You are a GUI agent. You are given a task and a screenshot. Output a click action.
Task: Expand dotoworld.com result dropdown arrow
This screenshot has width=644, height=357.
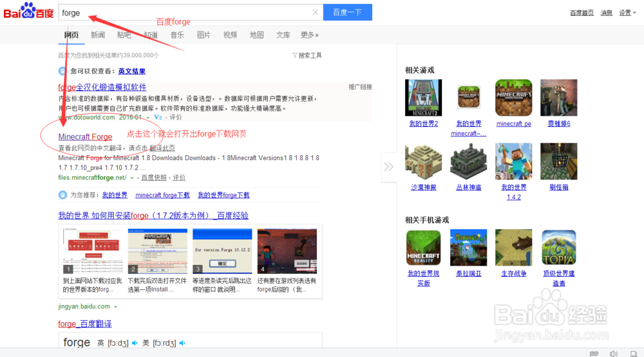point(148,118)
